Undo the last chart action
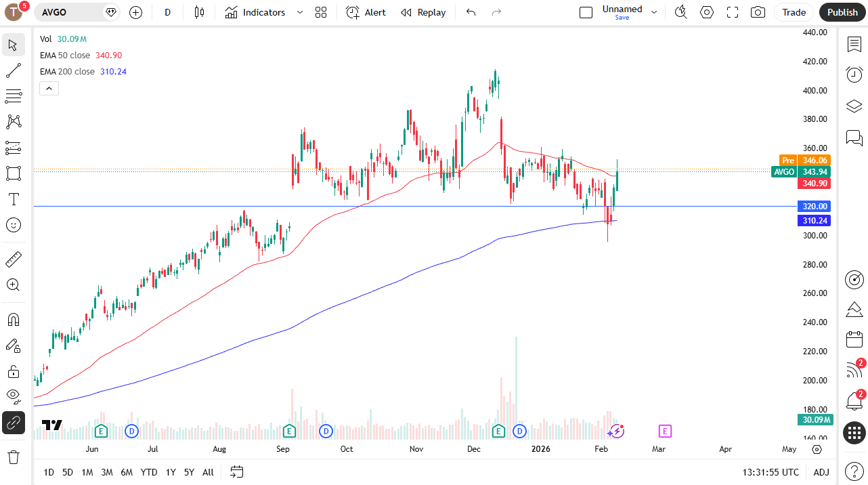Screen dimensions: 868x485 point(471,12)
